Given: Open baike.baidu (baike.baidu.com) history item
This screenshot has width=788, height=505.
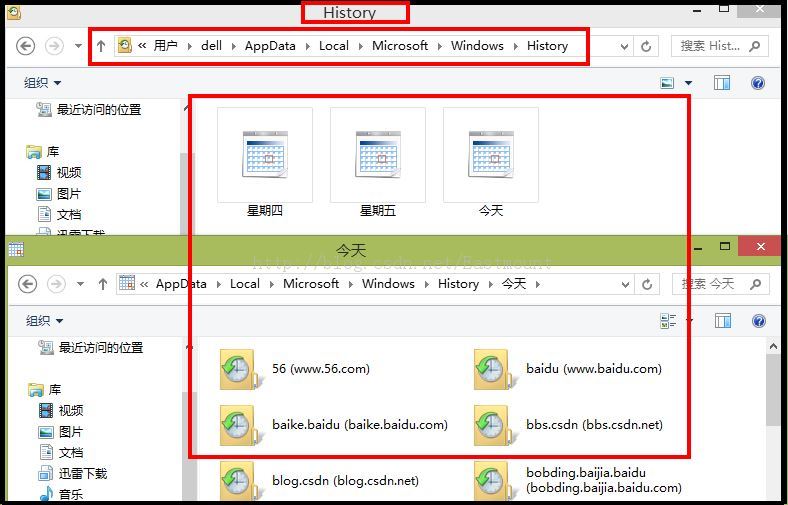Looking at the screenshot, I should 334,425.
